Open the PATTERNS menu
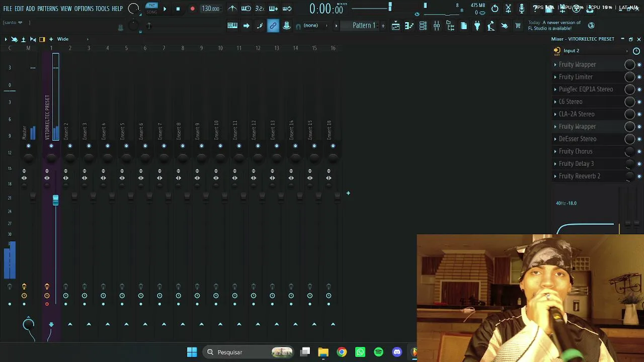Viewport: 644px width, 362px height. (48, 9)
